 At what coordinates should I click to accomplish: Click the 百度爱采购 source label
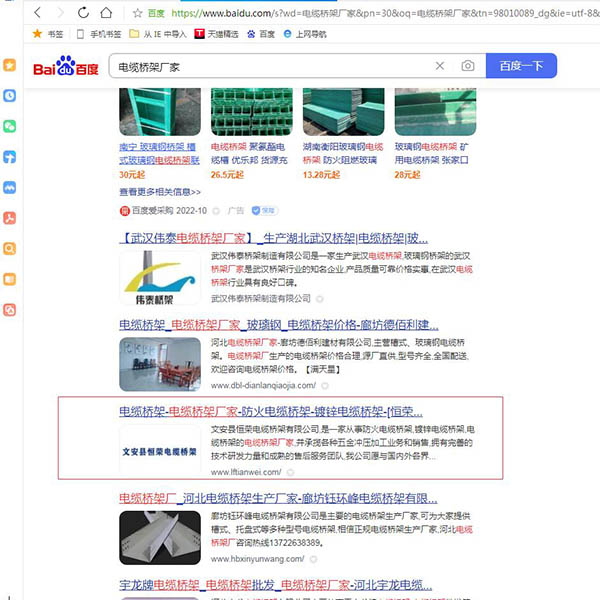click(163, 211)
